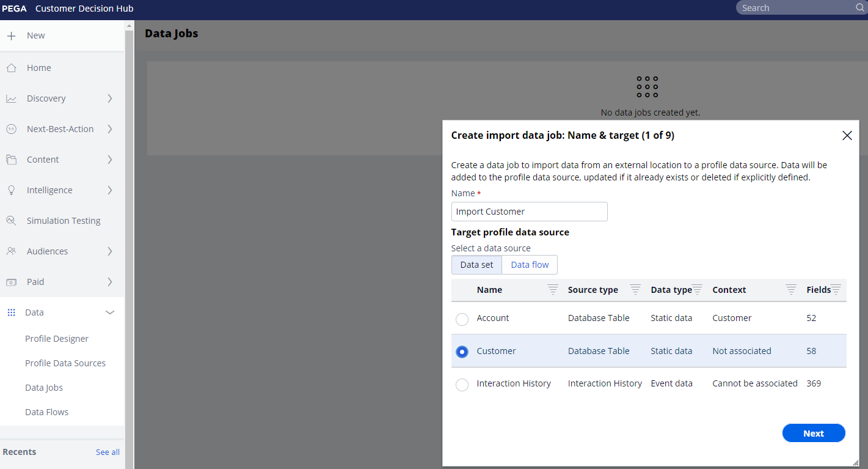
Task: Sort by the Context column header
Action: [x=729, y=290]
